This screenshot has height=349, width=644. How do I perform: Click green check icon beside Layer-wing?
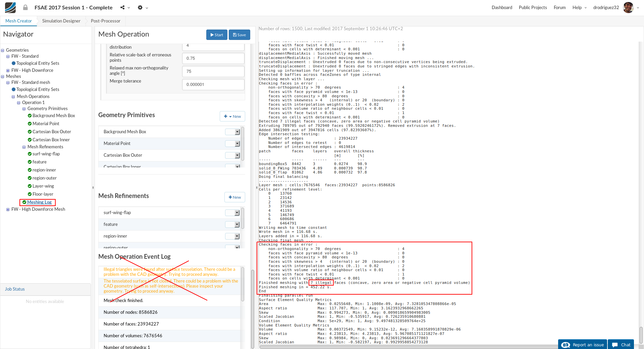30,186
